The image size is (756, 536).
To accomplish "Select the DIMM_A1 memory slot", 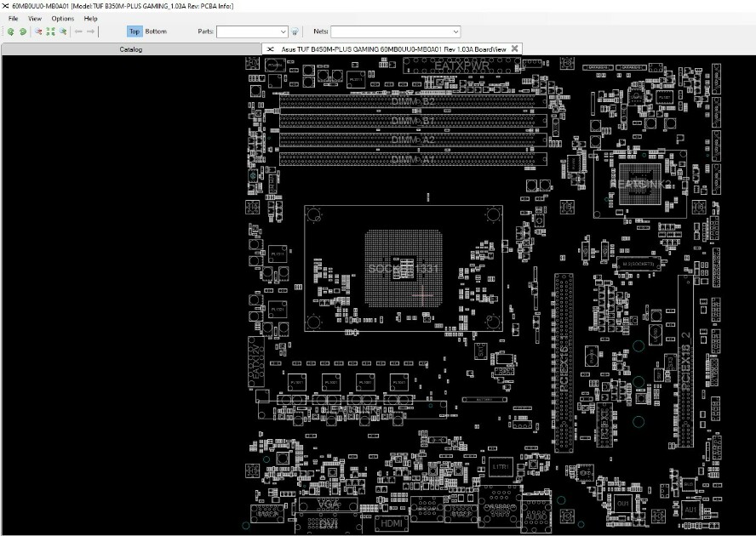I will coord(413,159).
